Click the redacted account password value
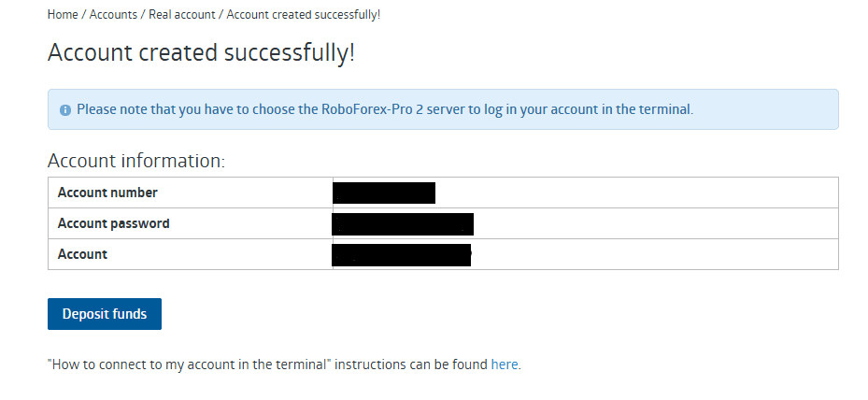The height and width of the screenshot is (400, 868). tap(403, 223)
